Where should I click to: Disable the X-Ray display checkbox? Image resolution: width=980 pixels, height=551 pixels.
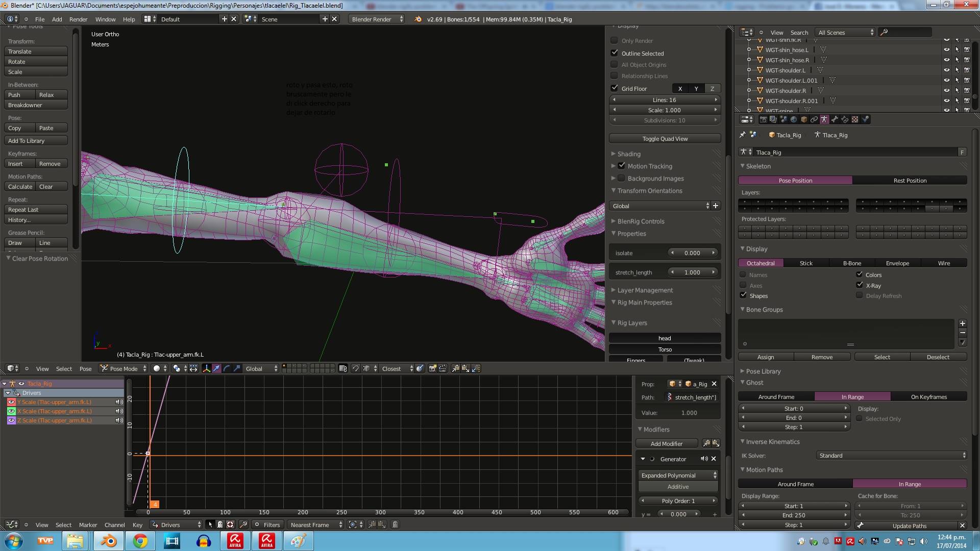(860, 285)
